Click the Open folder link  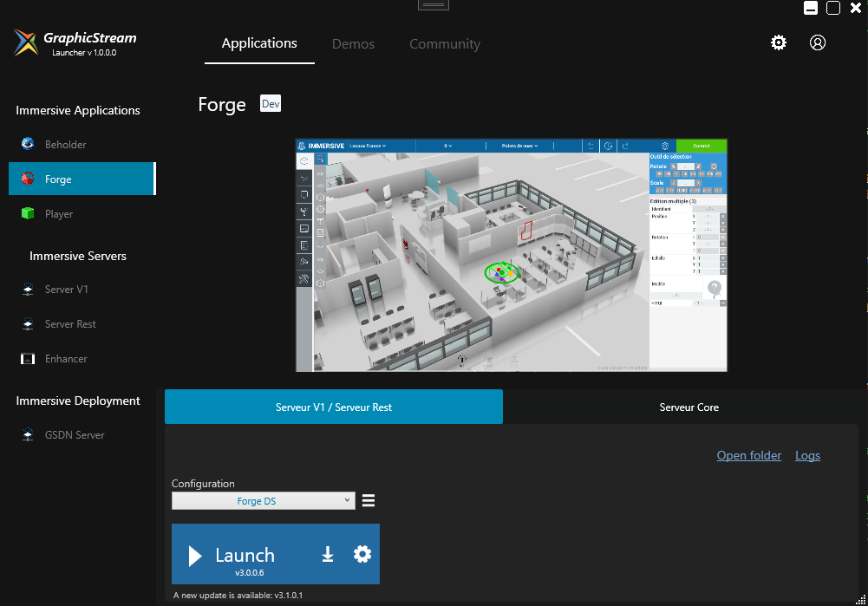point(749,455)
